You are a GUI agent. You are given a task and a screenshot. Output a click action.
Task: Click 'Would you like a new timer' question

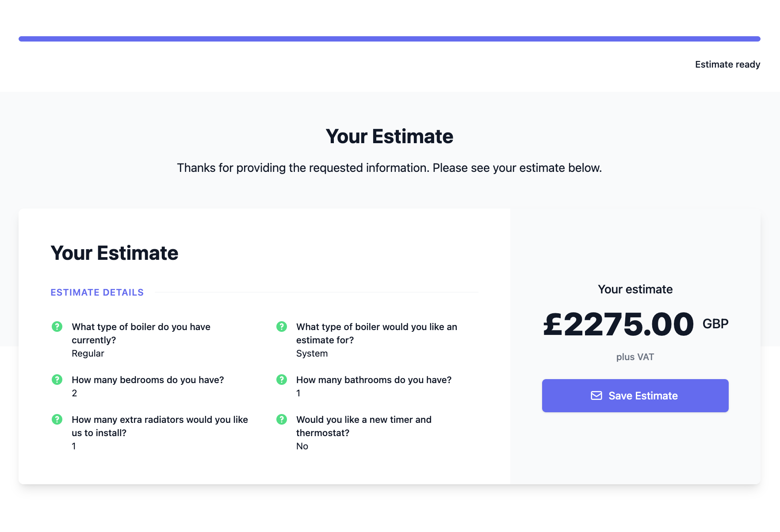[364, 426]
